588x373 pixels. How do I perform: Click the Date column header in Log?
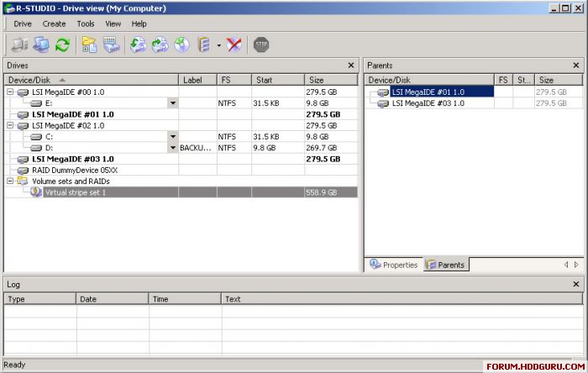(x=112, y=299)
